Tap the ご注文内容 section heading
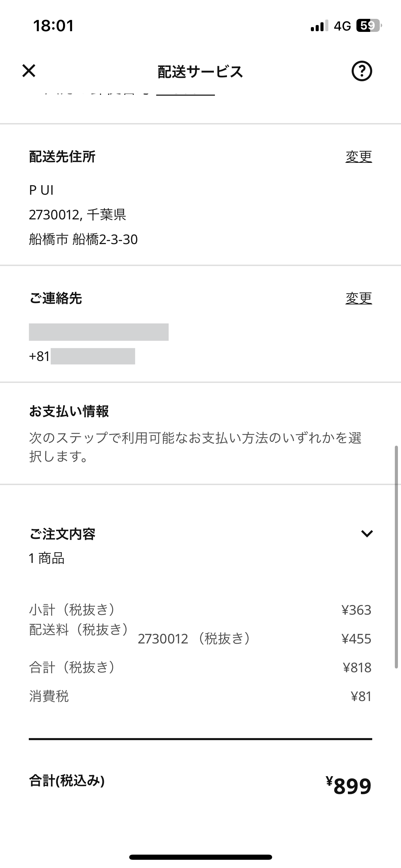 [62, 534]
